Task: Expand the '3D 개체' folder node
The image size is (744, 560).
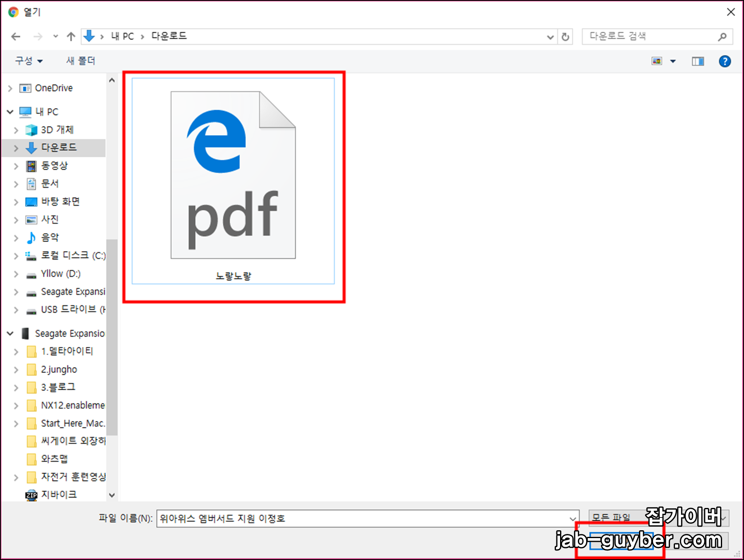Action: [16, 130]
